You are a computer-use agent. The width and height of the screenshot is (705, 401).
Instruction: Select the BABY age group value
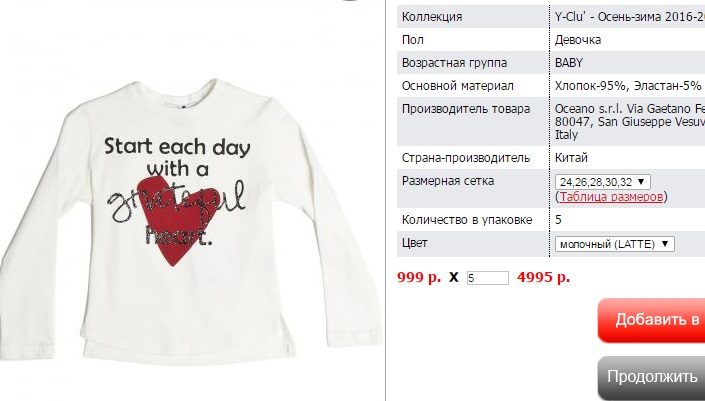[569, 62]
